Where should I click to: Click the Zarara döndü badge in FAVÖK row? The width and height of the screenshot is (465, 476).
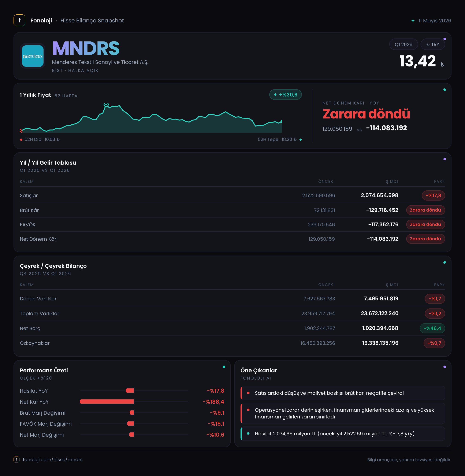425,224
